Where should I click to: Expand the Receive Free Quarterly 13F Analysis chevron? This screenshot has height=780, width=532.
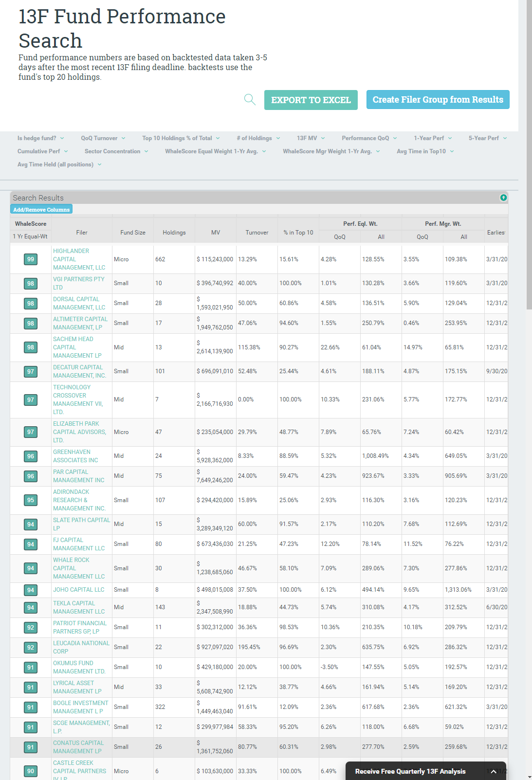[494, 771]
